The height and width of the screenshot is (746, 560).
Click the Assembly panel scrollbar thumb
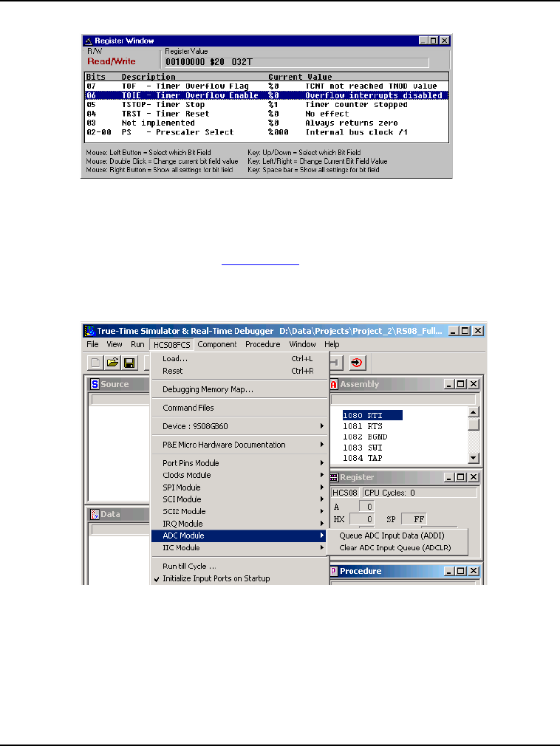tap(474, 425)
